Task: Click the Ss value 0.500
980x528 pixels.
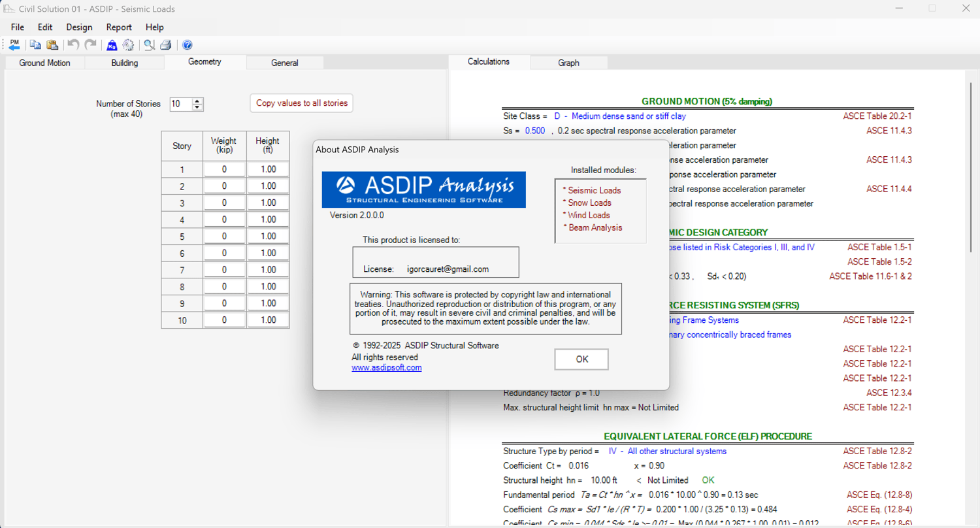Action: tap(535, 131)
